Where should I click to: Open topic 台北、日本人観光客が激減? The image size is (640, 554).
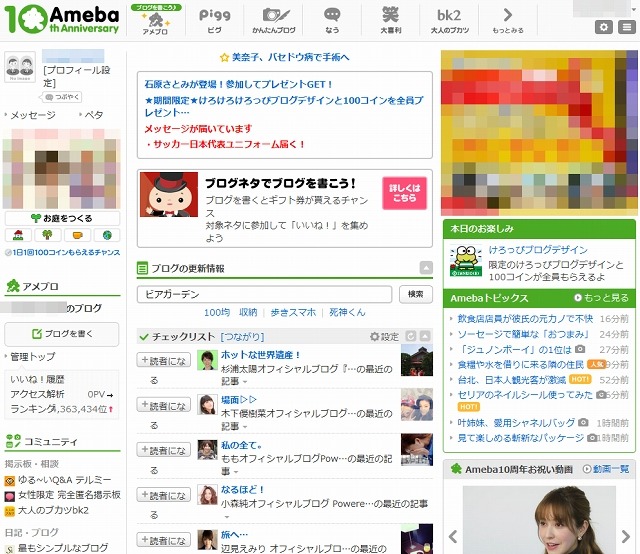coord(511,380)
